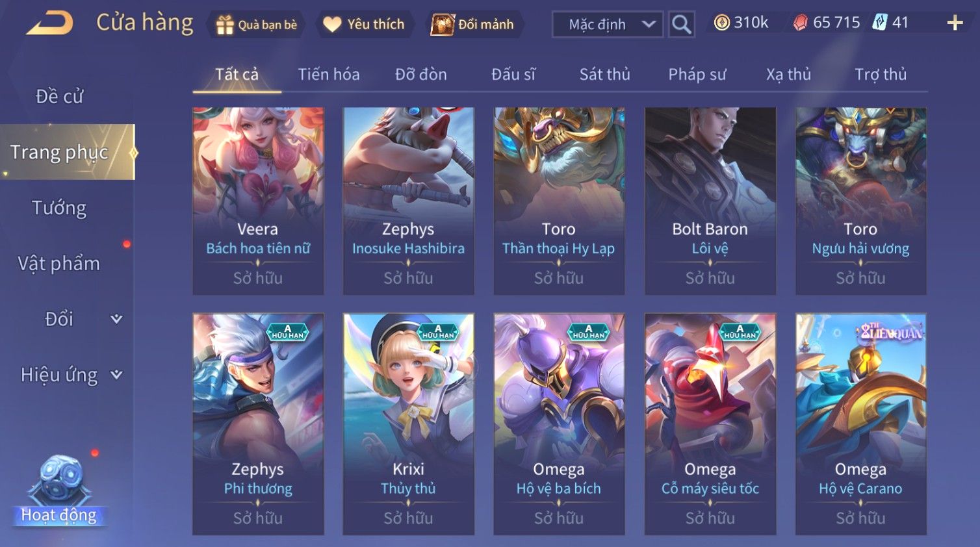Open the Đề cử section
The height and width of the screenshot is (547, 980).
click(x=59, y=96)
